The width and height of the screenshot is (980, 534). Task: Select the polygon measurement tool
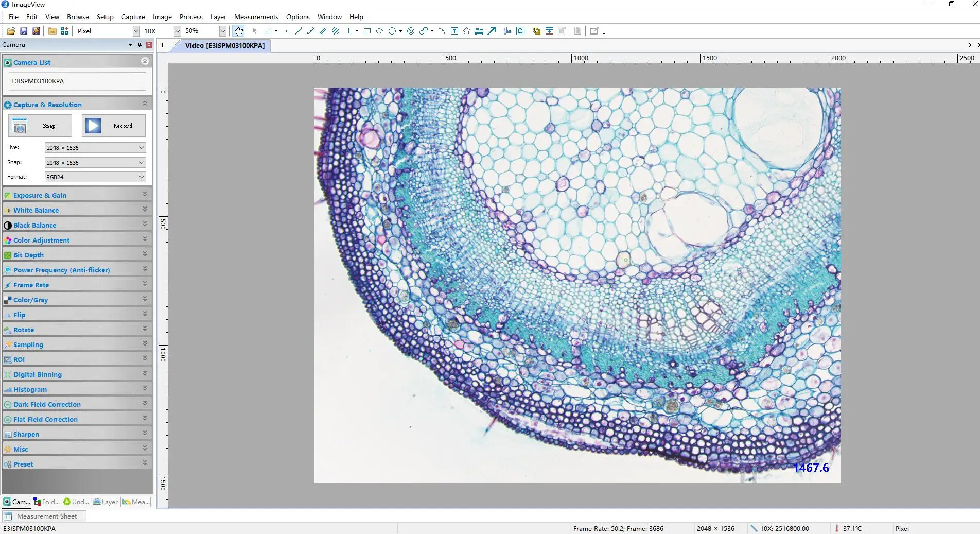click(466, 31)
